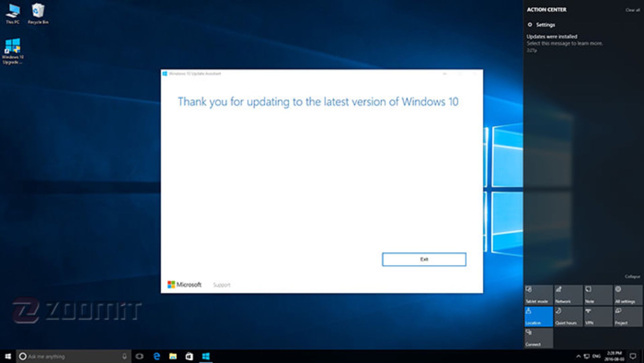This screenshot has height=363, width=644.
Task: Click the Update Assistant title bar icon
Action: click(x=165, y=74)
